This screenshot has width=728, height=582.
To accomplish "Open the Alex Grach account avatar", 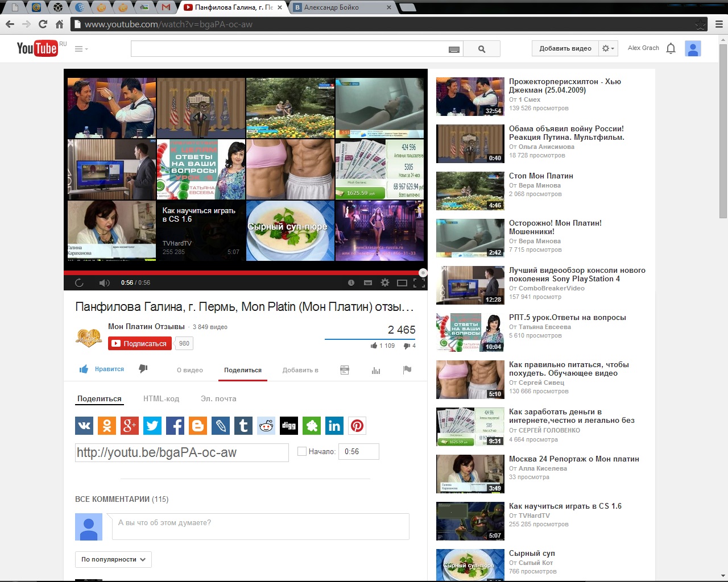I will (693, 48).
